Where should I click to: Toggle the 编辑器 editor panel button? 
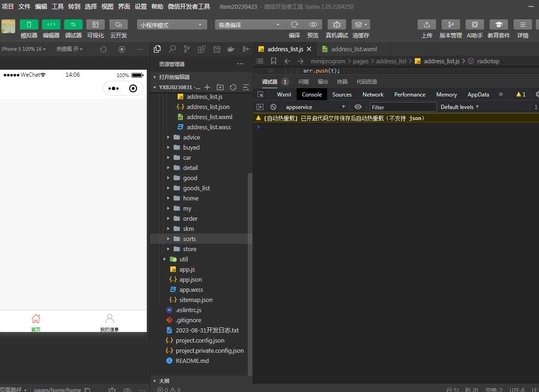(51, 25)
